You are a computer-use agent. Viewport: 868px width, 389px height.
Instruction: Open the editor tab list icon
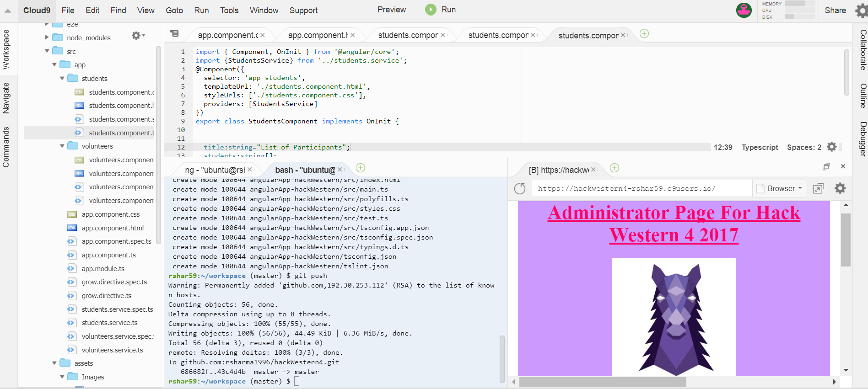coord(174,34)
